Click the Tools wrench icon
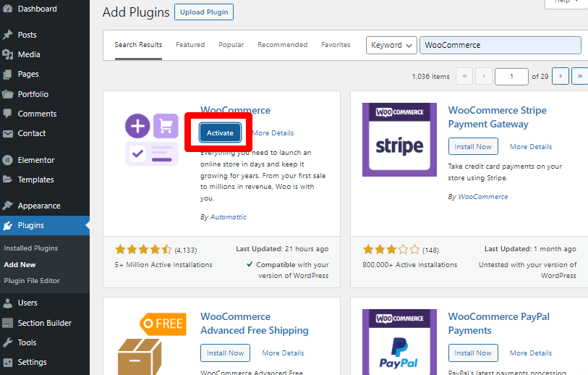Screen dimensions: 588x375 (x=7, y=342)
